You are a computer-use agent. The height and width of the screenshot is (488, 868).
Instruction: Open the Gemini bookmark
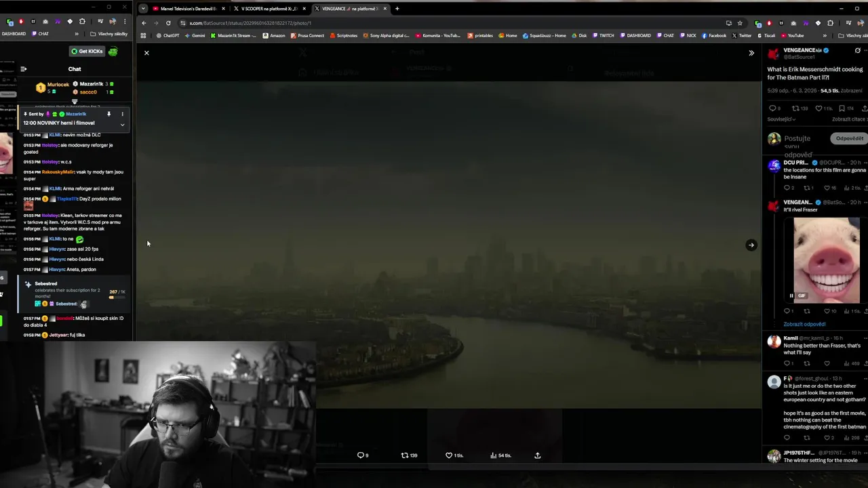click(195, 35)
